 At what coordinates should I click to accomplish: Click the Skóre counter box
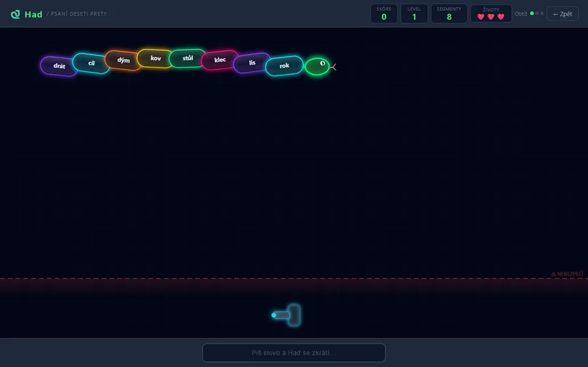[x=384, y=14]
